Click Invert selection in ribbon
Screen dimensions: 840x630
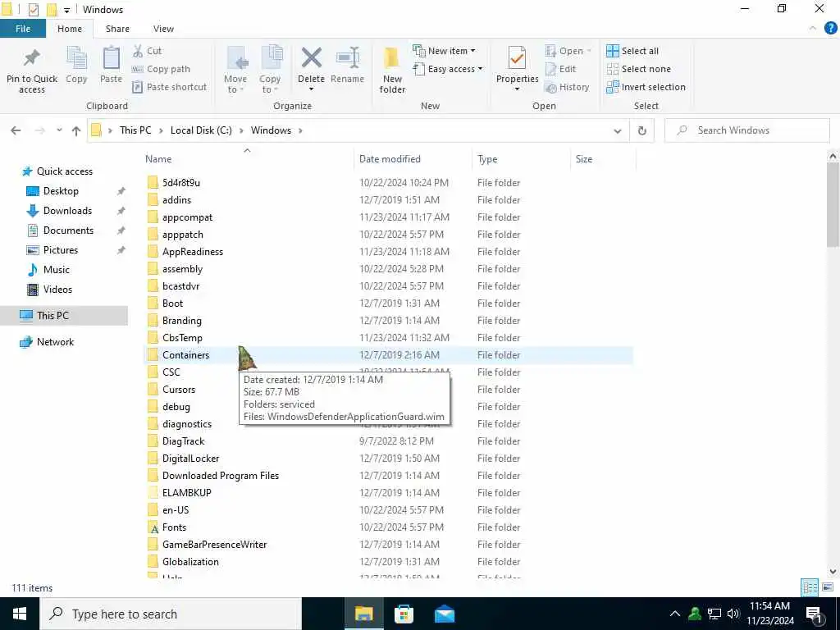(x=646, y=87)
